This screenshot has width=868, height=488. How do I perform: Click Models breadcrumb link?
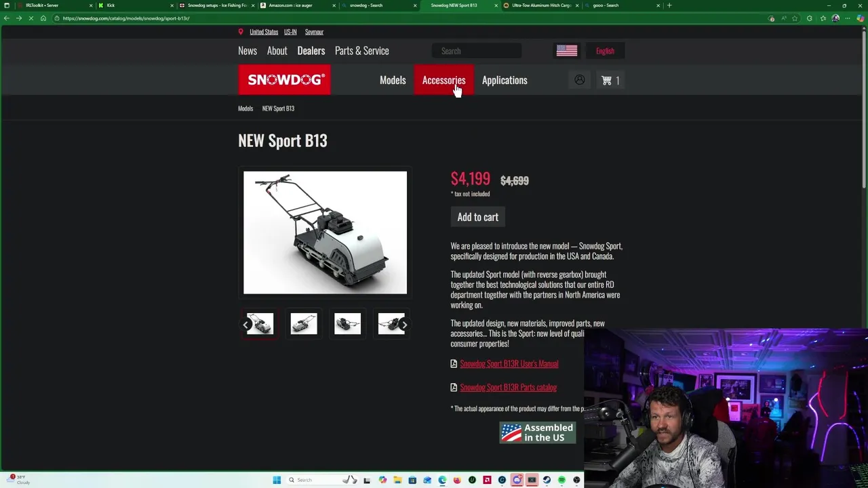tap(245, 108)
